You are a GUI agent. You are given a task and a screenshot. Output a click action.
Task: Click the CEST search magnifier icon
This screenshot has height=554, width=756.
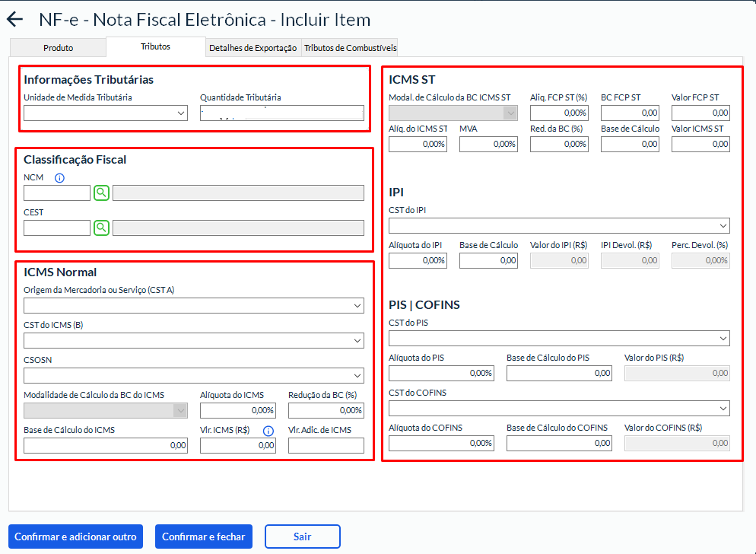coord(101,228)
